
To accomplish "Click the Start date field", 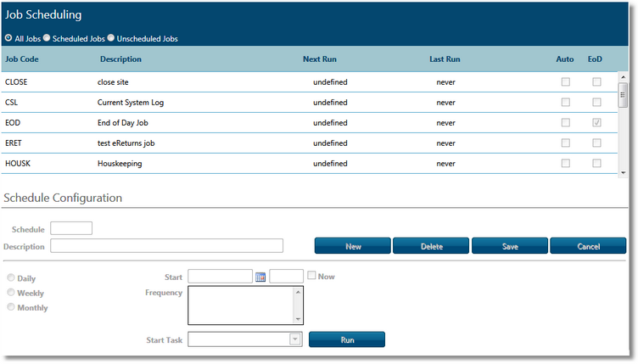I will click(x=220, y=276).
